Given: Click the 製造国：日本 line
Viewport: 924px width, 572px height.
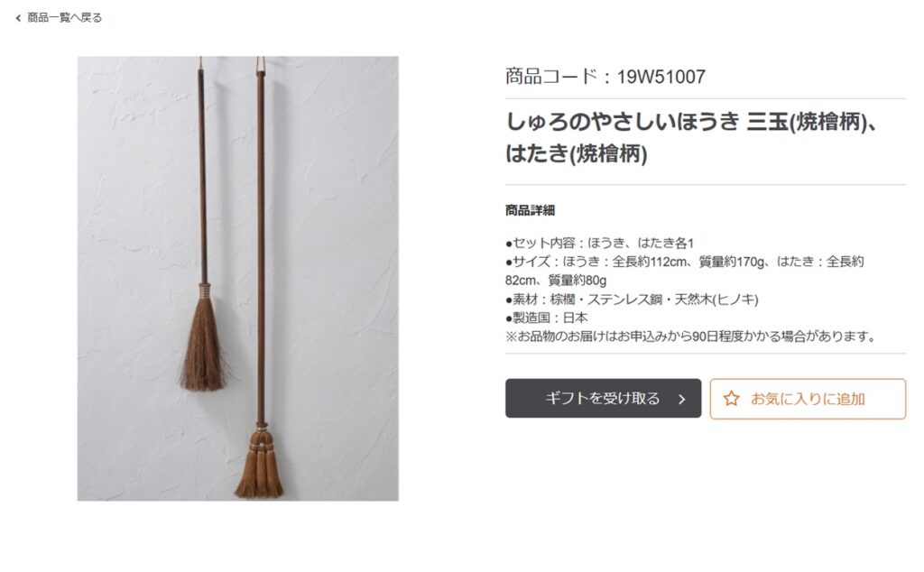Looking at the screenshot, I should 546,318.
